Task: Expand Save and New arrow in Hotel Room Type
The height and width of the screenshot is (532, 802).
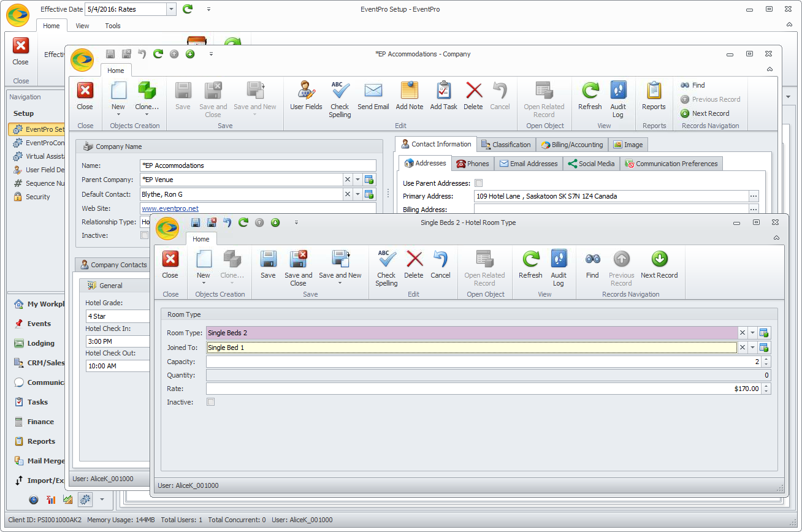Action: click(340, 283)
